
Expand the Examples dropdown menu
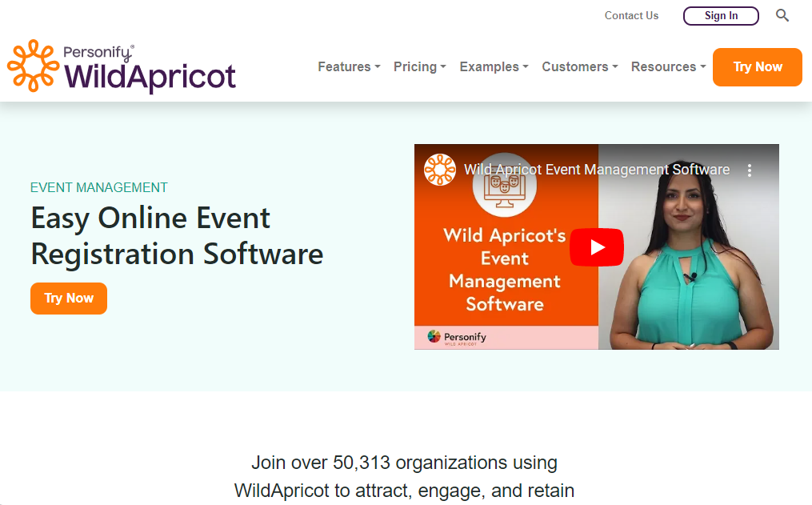494,66
